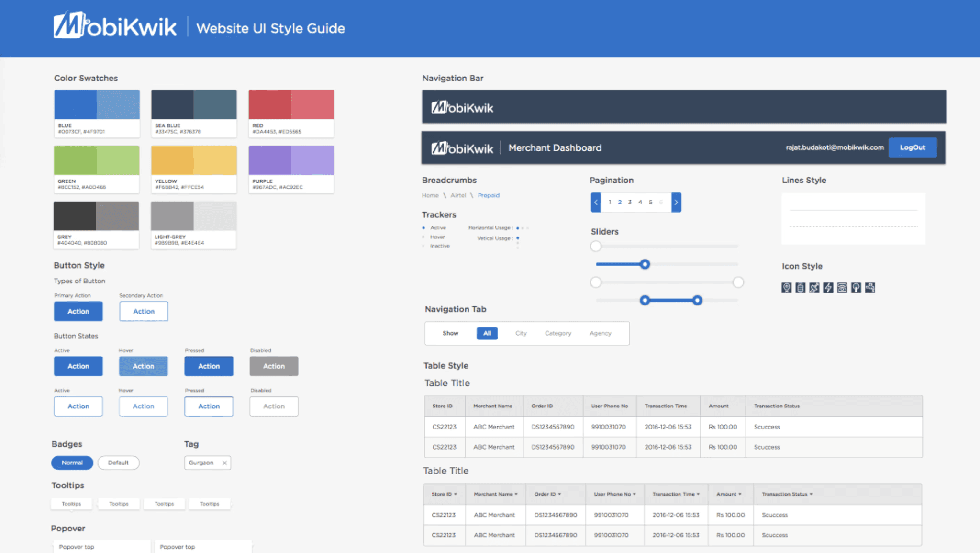Click the pagination previous arrow

(596, 202)
